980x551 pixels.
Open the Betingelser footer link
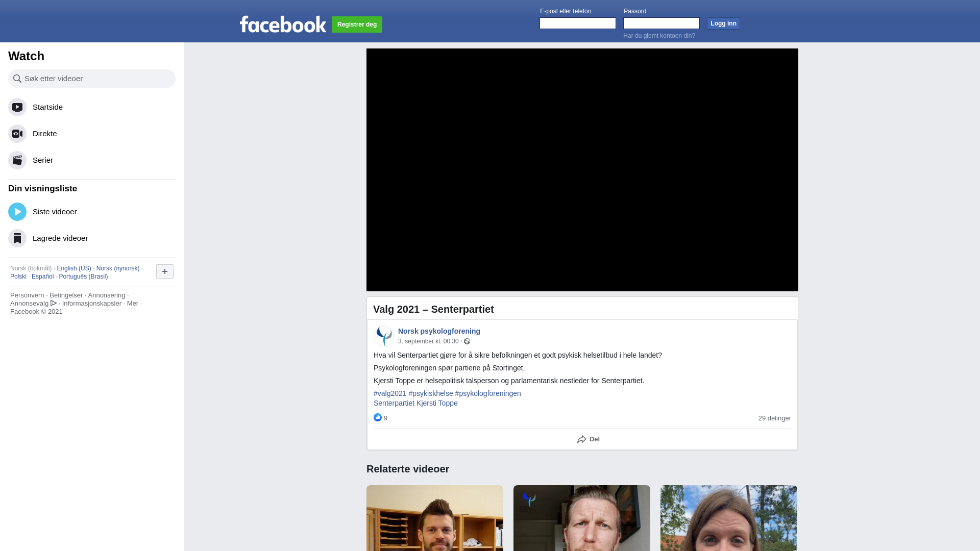click(x=66, y=295)
